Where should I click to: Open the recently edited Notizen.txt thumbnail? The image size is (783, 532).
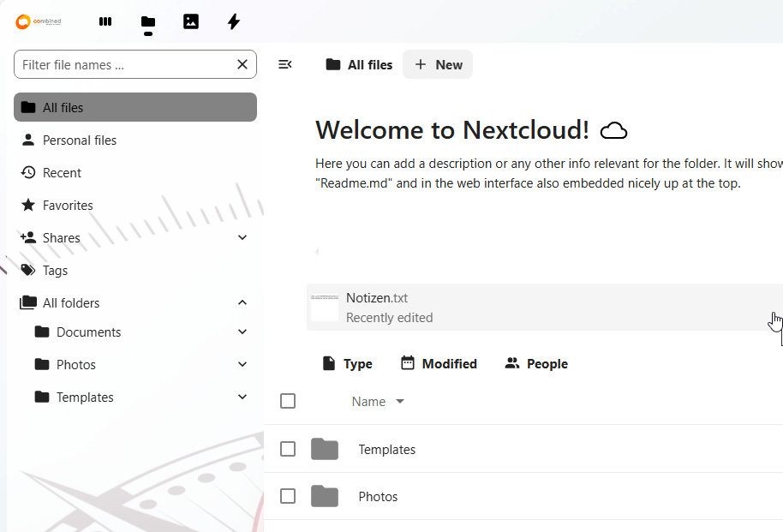pyautogui.click(x=325, y=307)
